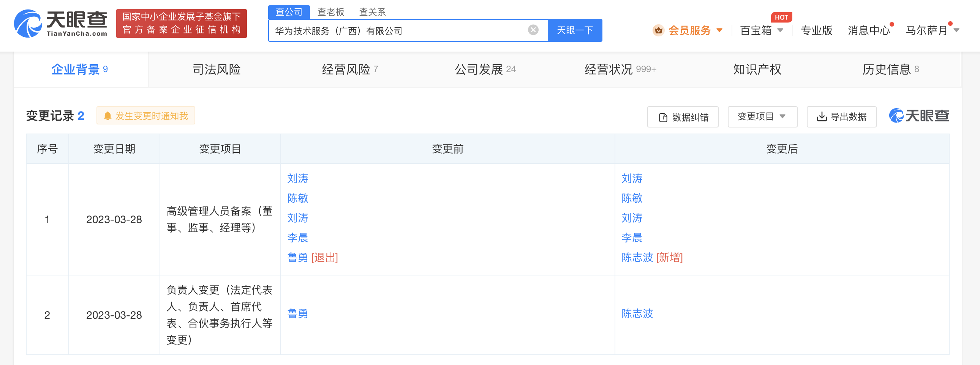Click 鲁勇 link in row 2 变更前

coord(297,314)
